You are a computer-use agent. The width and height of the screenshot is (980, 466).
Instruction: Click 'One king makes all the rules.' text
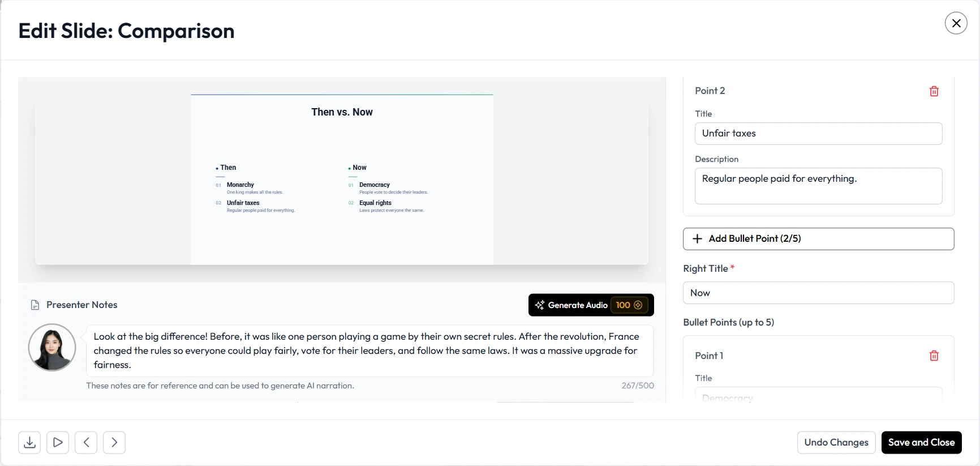pyautogui.click(x=255, y=192)
